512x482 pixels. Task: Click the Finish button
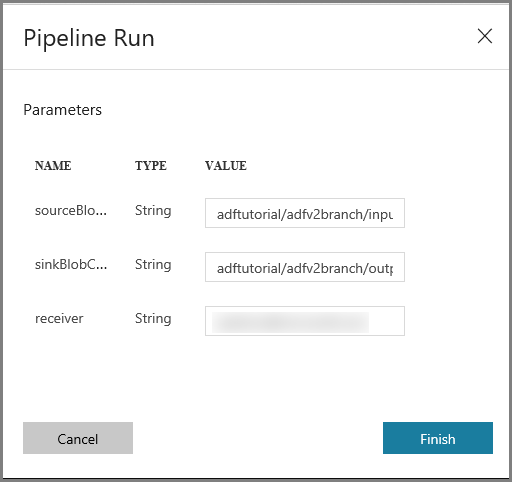click(x=438, y=438)
